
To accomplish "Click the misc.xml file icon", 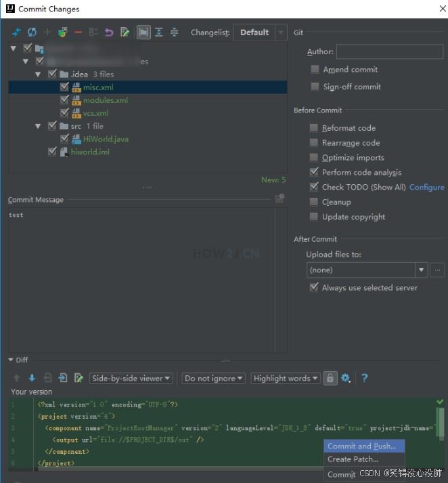I will point(76,87).
